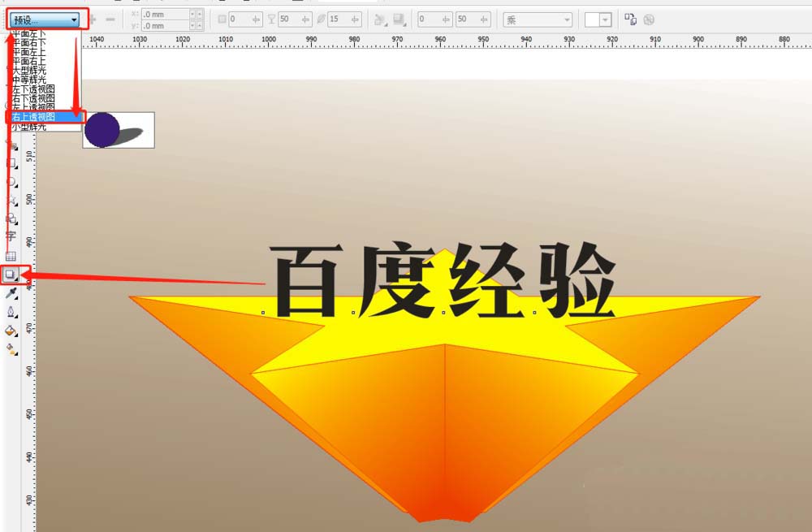This screenshot has height=532, width=812.
Task: Click the copy shadow properties icon
Action: click(630, 19)
